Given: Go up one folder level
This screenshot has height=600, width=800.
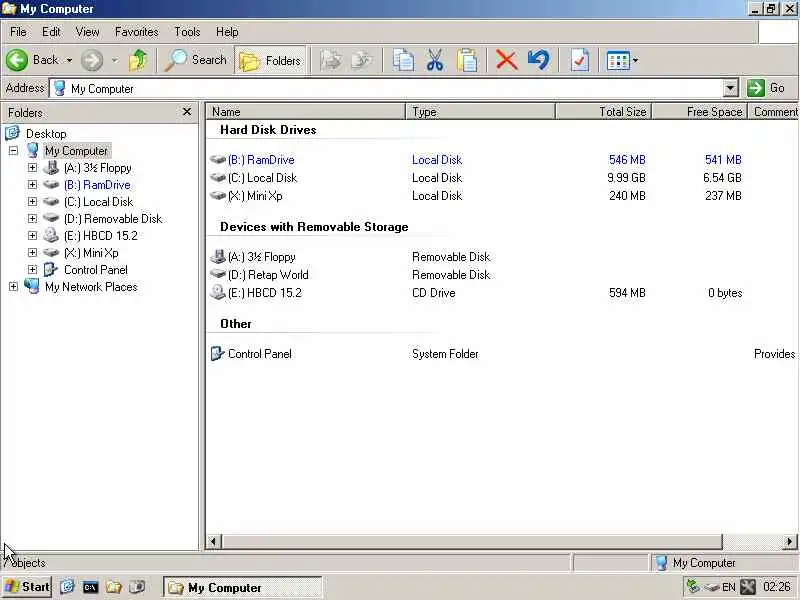Looking at the screenshot, I should (x=138, y=60).
